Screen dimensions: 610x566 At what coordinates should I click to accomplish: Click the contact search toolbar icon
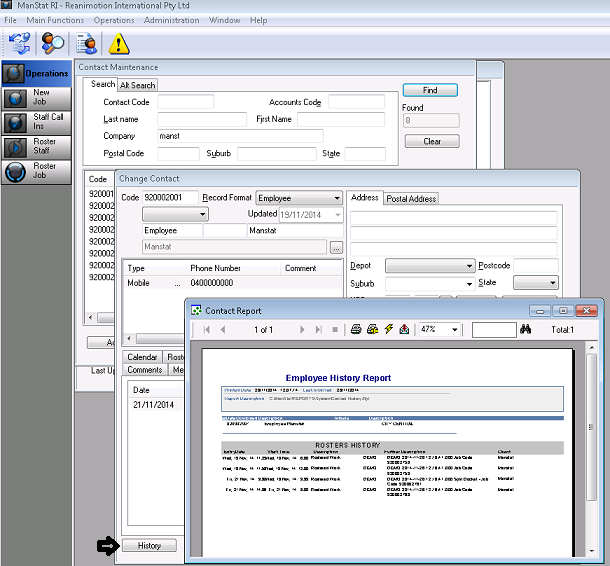tap(53, 43)
